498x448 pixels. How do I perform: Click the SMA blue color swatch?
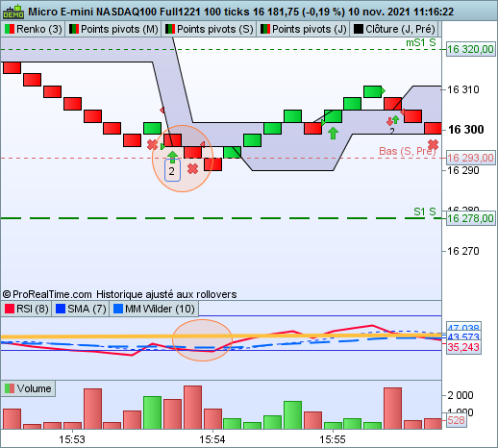(61, 309)
